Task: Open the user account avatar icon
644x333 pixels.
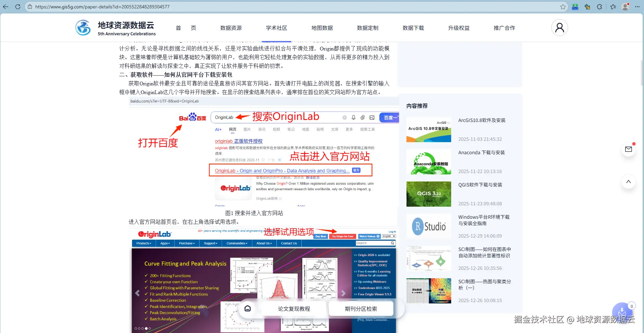Action: (559, 28)
